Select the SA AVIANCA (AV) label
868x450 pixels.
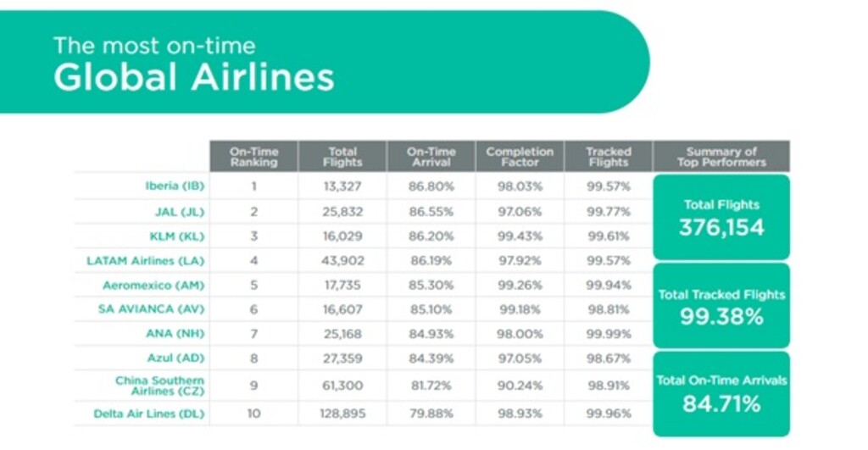tap(152, 310)
